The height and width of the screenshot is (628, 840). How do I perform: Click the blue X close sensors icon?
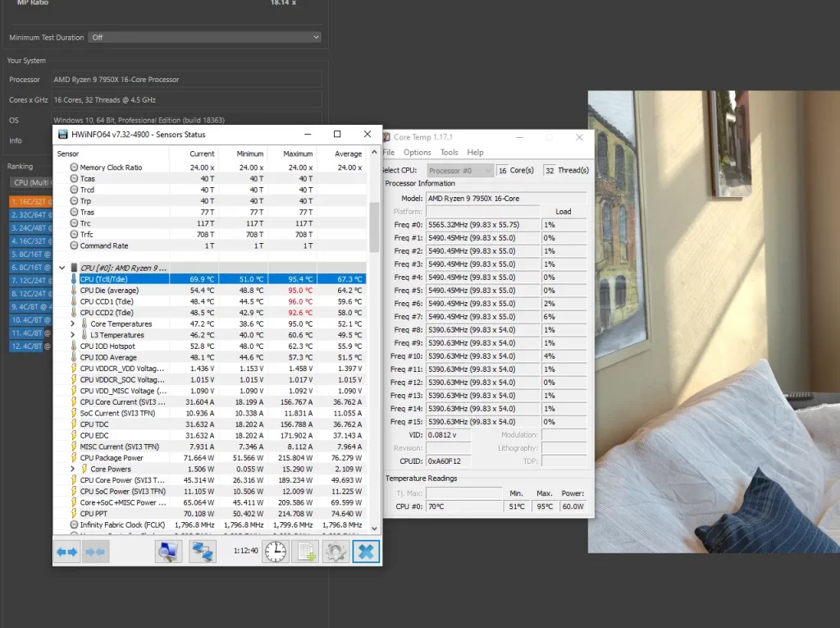pyautogui.click(x=366, y=552)
